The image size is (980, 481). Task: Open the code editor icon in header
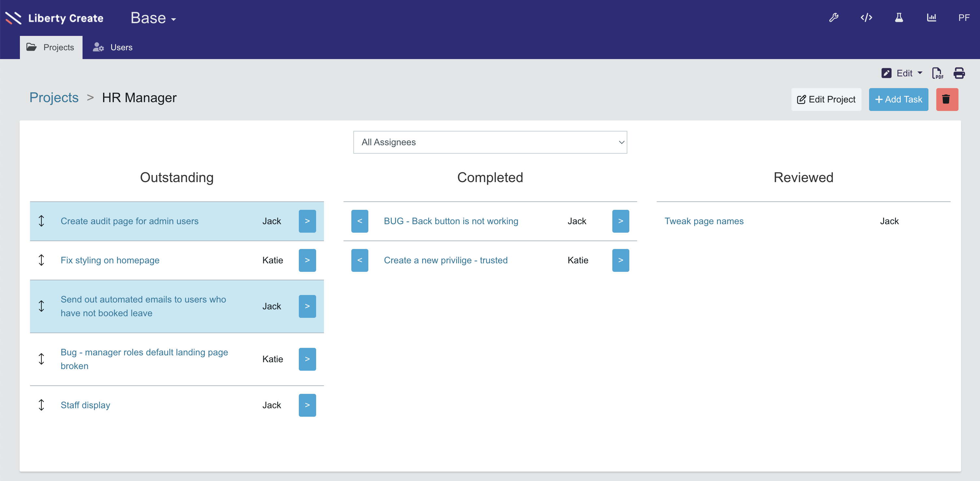point(866,18)
